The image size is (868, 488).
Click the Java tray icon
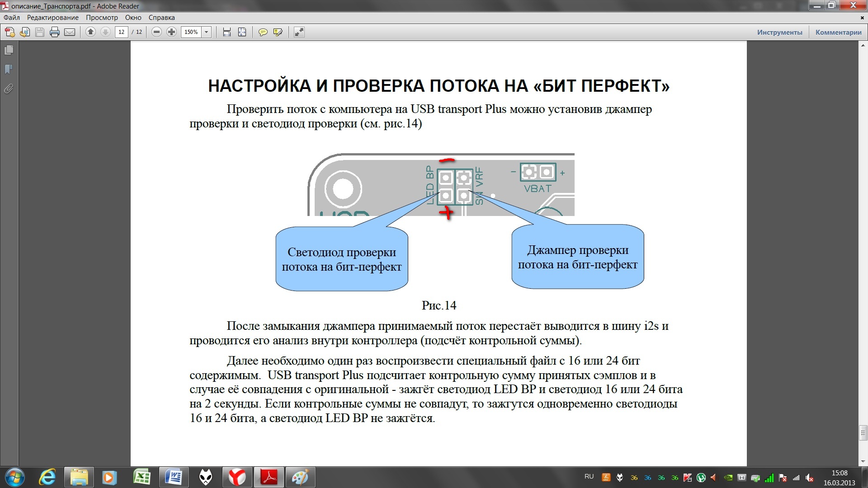(x=606, y=477)
